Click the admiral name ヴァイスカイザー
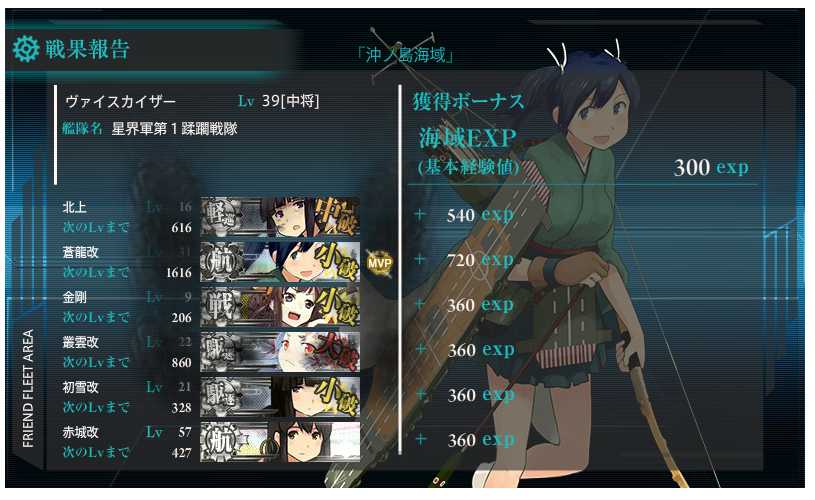The width and height of the screenshot is (815, 500). pyautogui.click(x=120, y=101)
